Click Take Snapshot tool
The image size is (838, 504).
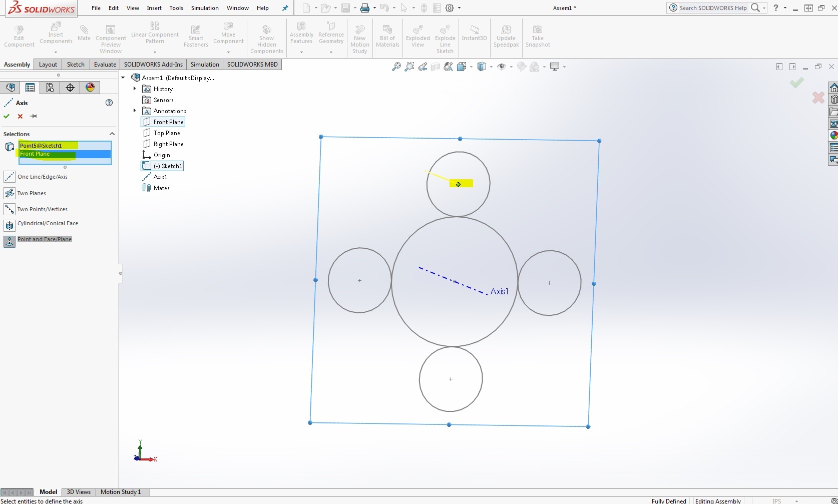point(538,37)
